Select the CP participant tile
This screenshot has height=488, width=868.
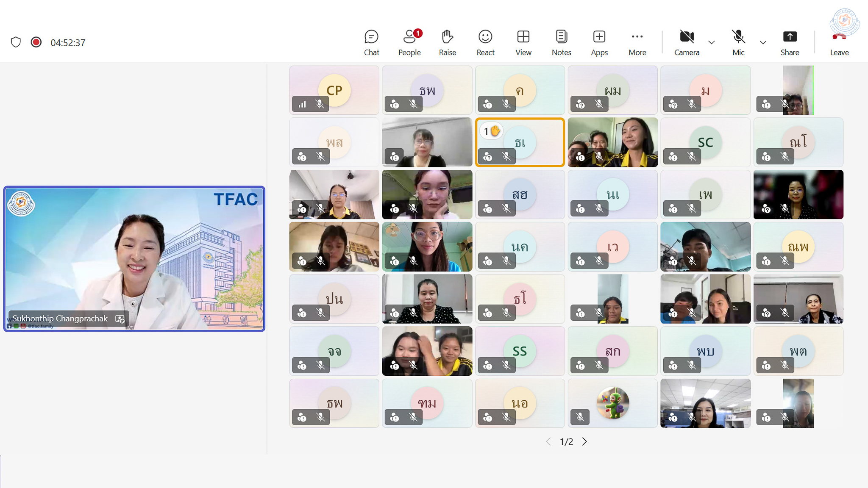click(x=334, y=90)
